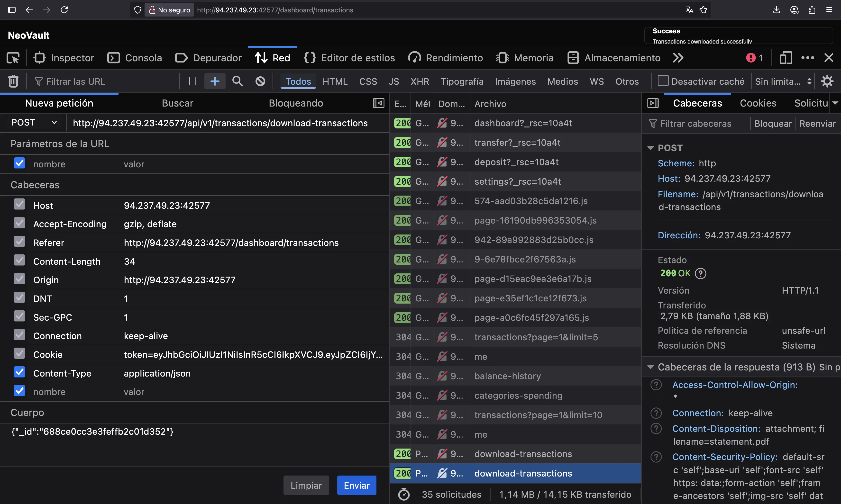Image resolution: width=841 pixels, height=504 pixels.
Task: Open devtools three-dot options menu
Action: (x=807, y=58)
